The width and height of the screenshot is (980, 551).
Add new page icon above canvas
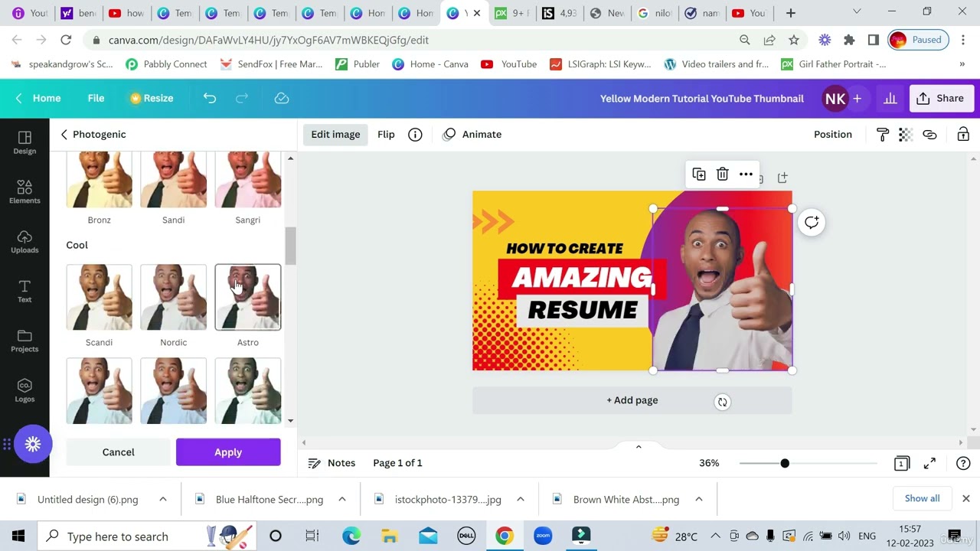782,178
